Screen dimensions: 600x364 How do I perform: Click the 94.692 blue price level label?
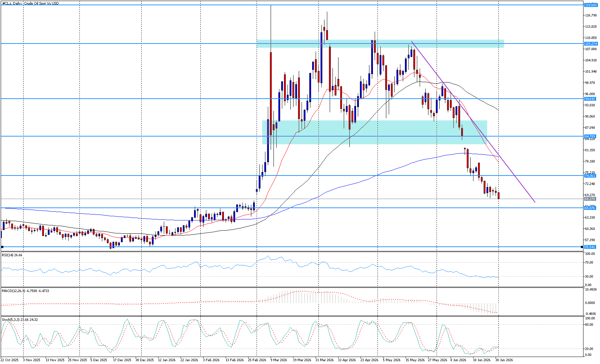click(591, 99)
